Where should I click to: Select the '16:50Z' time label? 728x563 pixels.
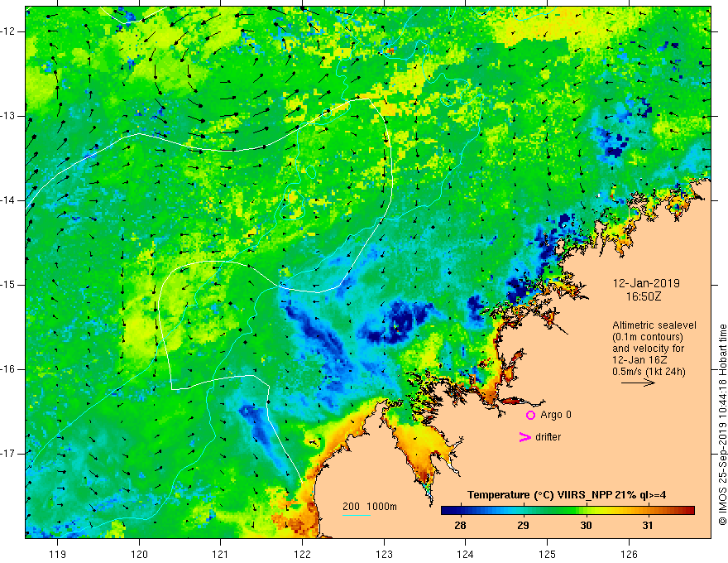(x=643, y=296)
